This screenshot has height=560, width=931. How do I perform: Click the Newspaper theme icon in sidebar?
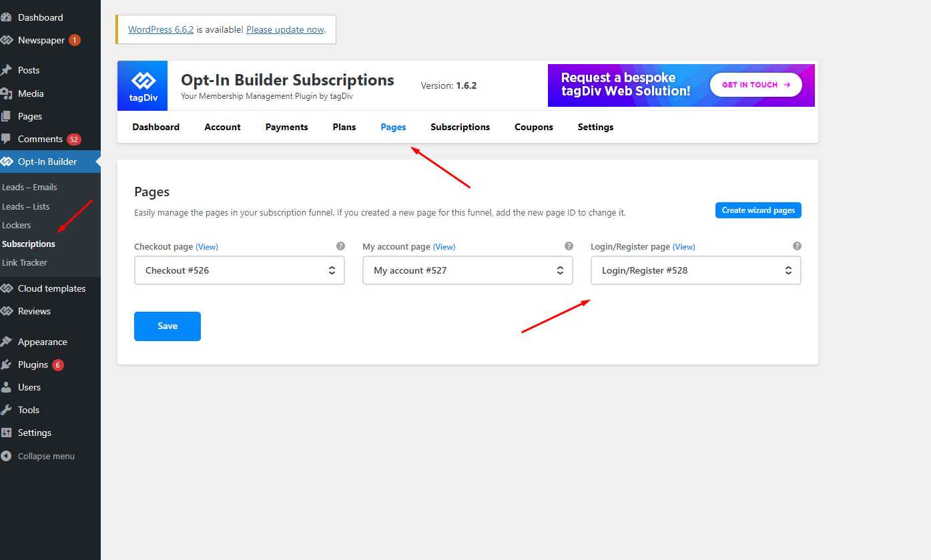(6, 40)
